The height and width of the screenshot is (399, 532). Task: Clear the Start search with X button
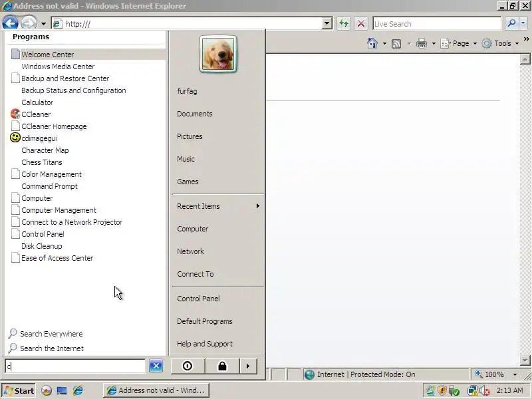click(156, 366)
